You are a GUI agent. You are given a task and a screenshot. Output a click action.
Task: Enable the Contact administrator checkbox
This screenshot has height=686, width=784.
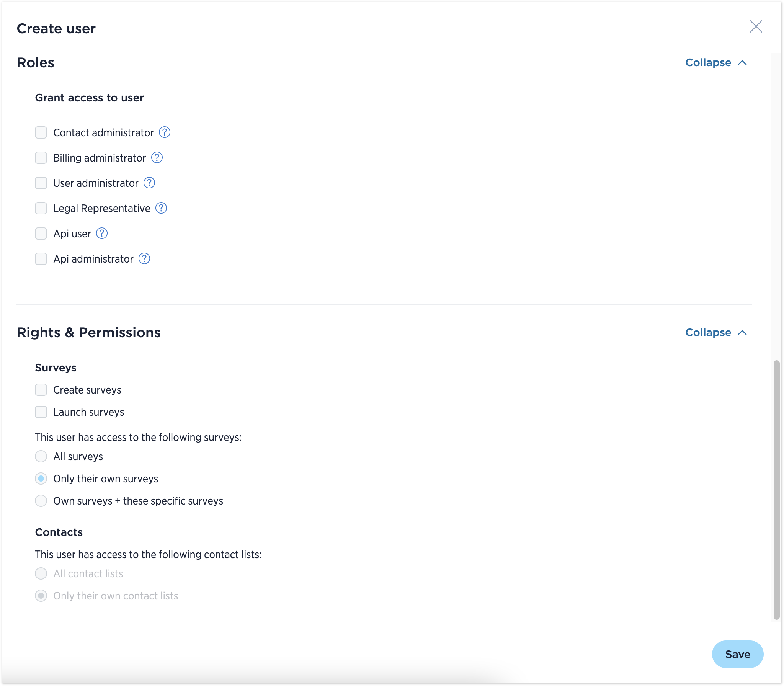click(x=41, y=132)
